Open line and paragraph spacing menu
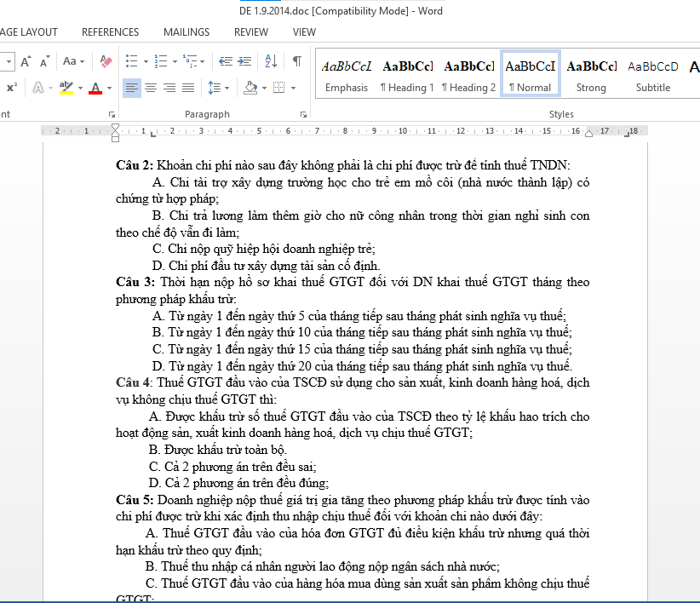 (x=218, y=88)
